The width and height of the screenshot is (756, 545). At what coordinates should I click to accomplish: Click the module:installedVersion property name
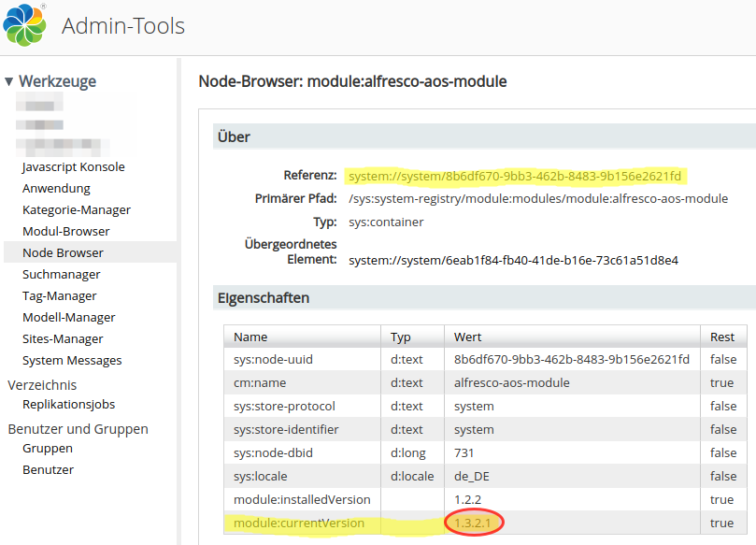coord(302,500)
